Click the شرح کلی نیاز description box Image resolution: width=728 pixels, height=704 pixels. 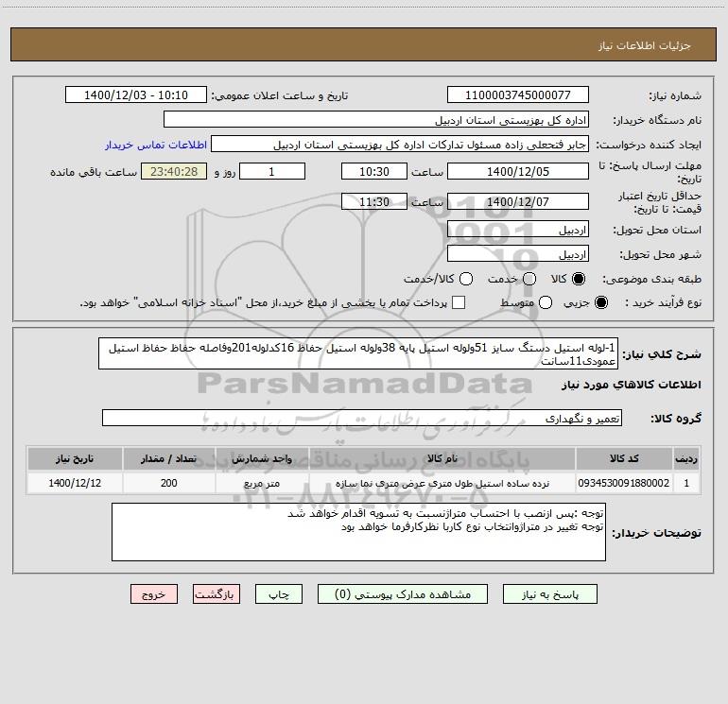(x=358, y=353)
